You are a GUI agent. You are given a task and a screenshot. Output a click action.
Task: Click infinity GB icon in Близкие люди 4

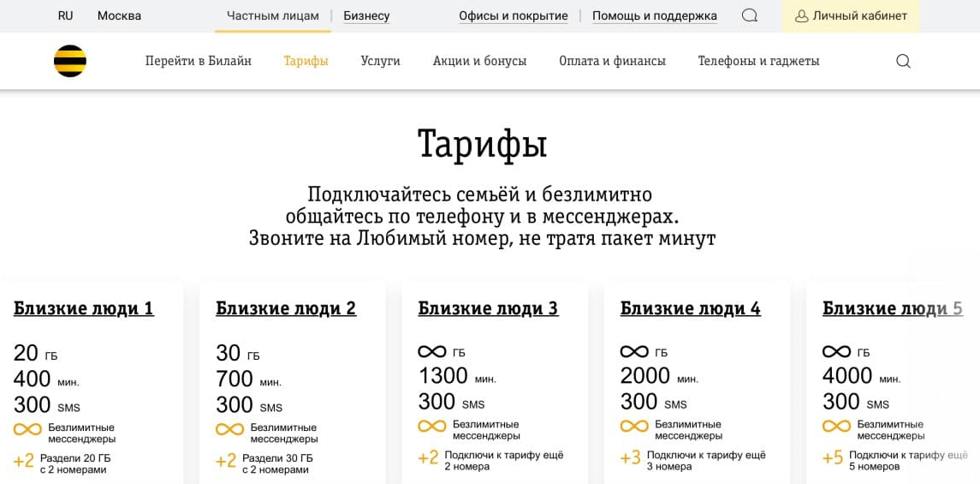point(633,352)
